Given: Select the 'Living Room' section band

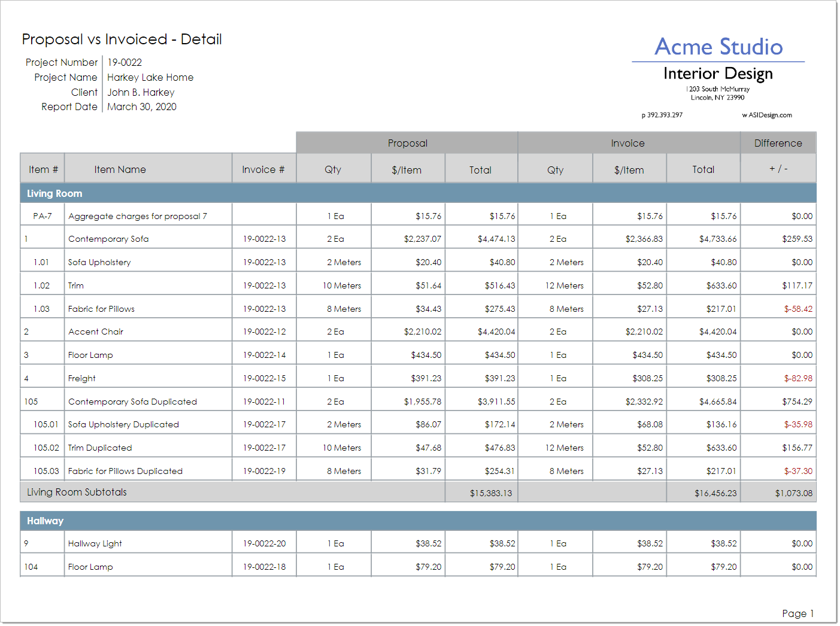Looking at the screenshot, I should pos(418,193).
